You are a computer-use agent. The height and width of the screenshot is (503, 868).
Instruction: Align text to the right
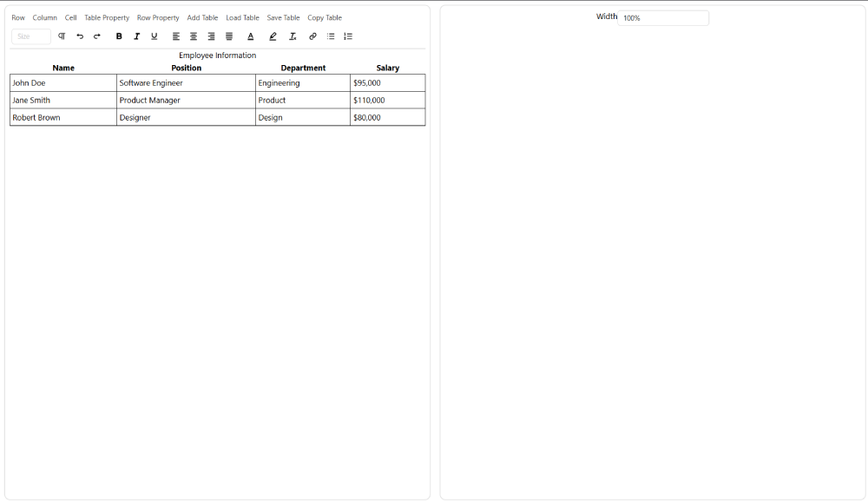(x=211, y=36)
